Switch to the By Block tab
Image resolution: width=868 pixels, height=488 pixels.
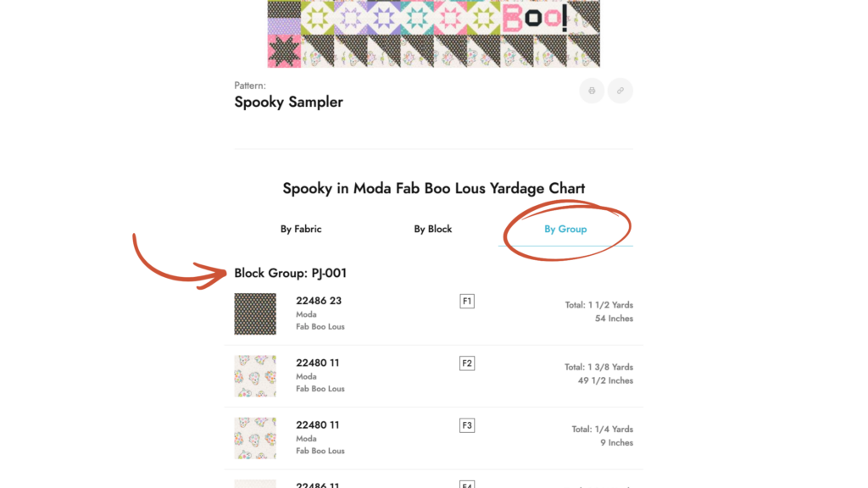(x=433, y=229)
